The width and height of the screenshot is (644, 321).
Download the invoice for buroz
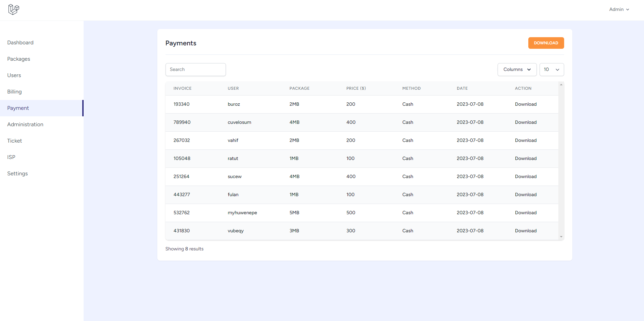pyautogui.click(x=526, y=104)
